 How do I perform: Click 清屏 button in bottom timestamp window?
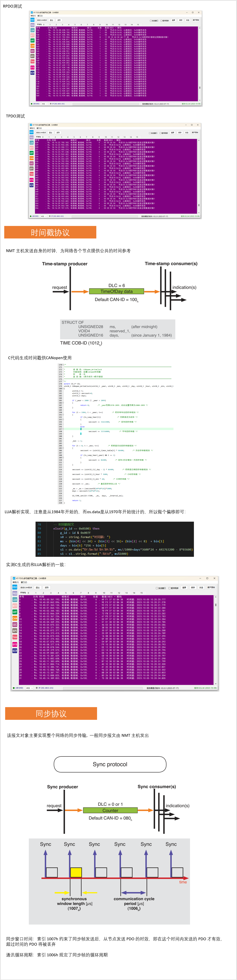[x=184, y=587]
